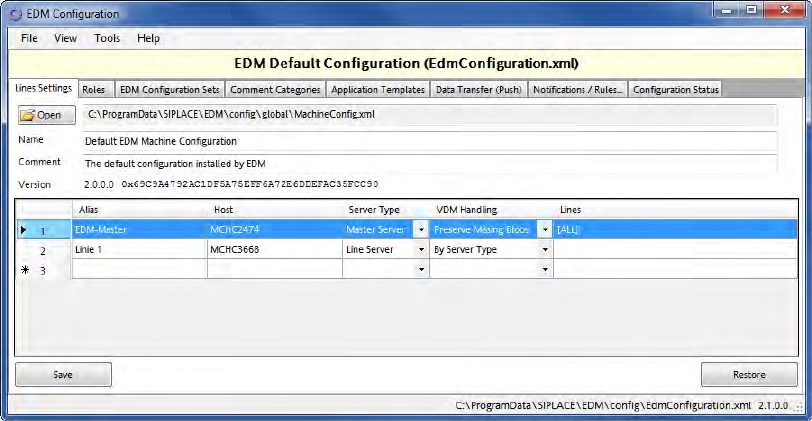Switch to the Data Transfer (Push) tab
This screenshot has height=421, width=812.
pyautogui.click(x=478, y=90)
